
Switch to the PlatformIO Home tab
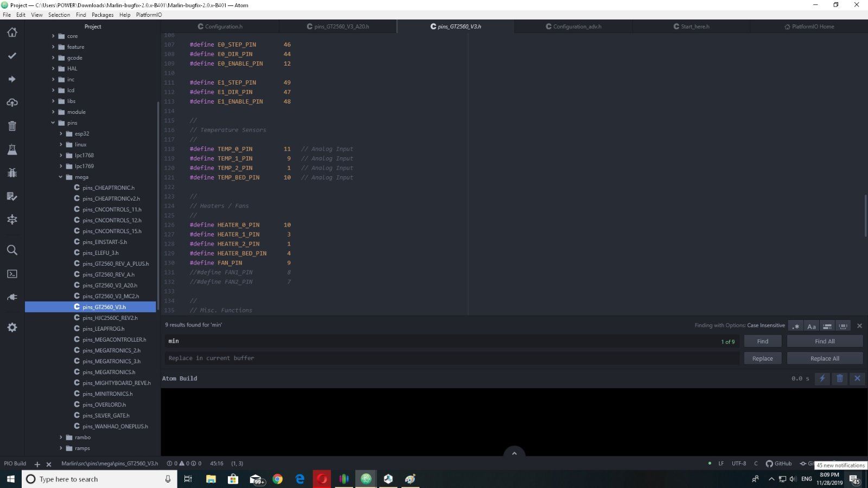(x=809, y=27)
